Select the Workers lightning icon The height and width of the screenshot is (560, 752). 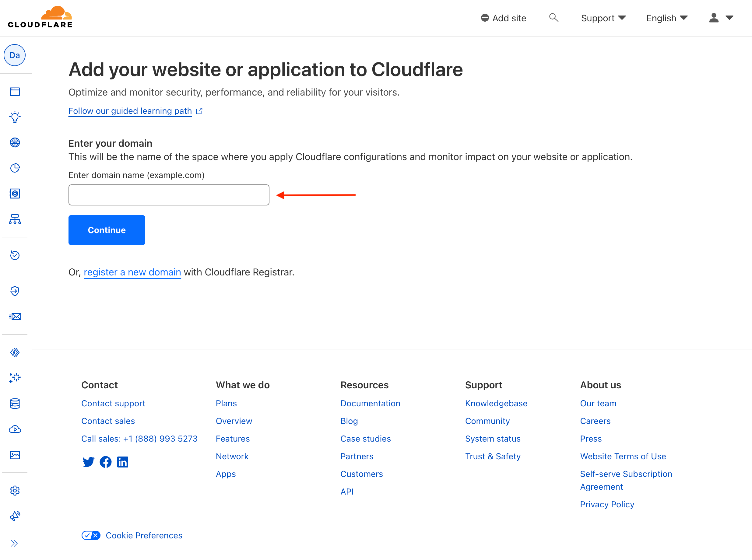pos(15,352)
